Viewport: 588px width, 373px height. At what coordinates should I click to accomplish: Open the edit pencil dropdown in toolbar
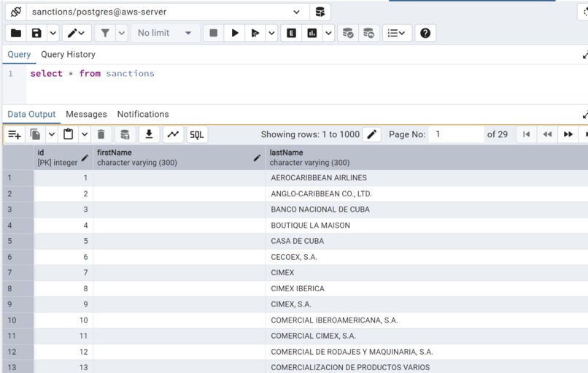[76, 33]
